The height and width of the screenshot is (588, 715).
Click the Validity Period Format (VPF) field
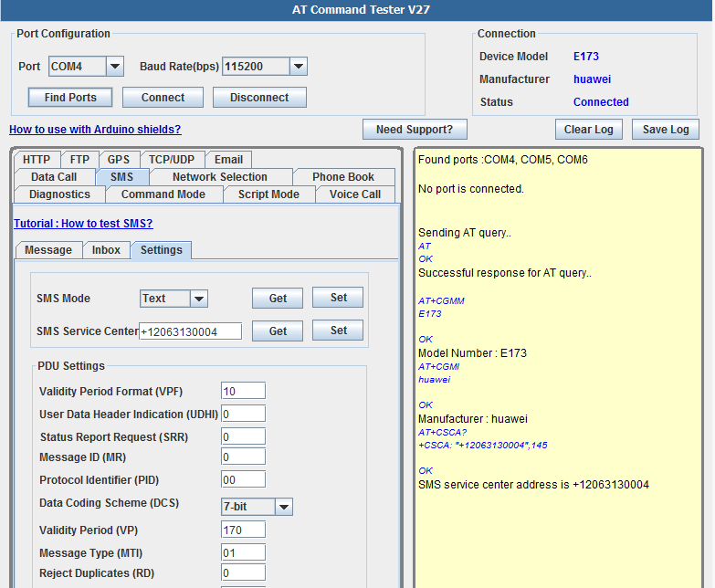pos(244,391)
